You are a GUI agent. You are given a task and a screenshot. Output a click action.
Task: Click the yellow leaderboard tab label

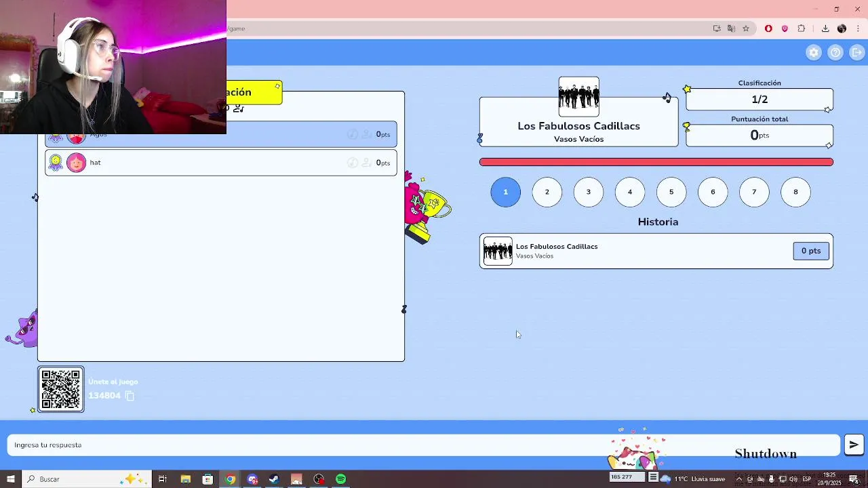click(254, 92)
